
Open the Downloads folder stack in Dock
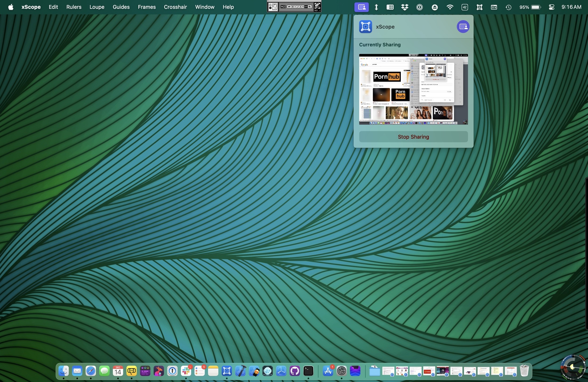(374, 371)
